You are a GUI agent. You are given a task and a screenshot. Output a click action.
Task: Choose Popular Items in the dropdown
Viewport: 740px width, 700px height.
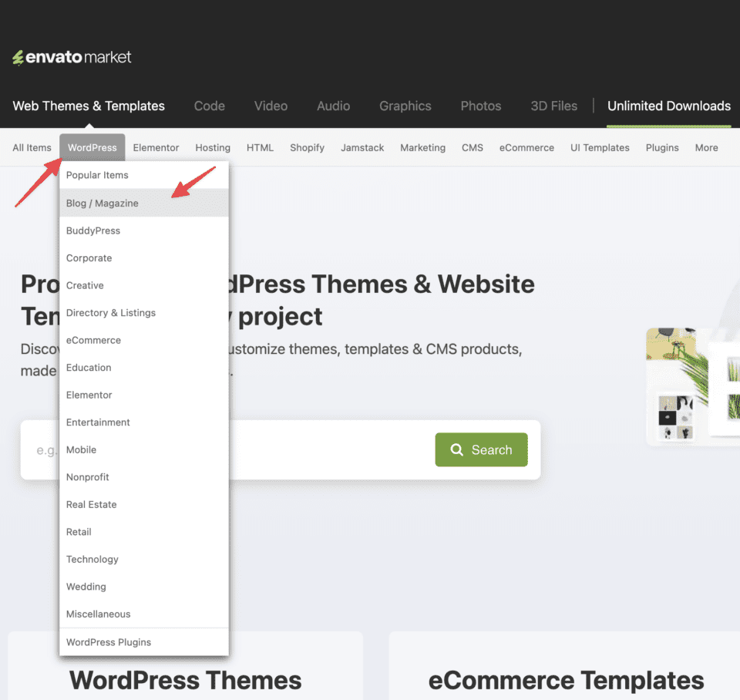97,175
